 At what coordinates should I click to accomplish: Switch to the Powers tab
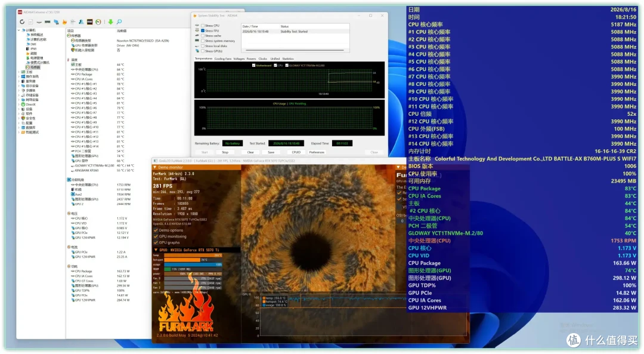click(252, 59)
